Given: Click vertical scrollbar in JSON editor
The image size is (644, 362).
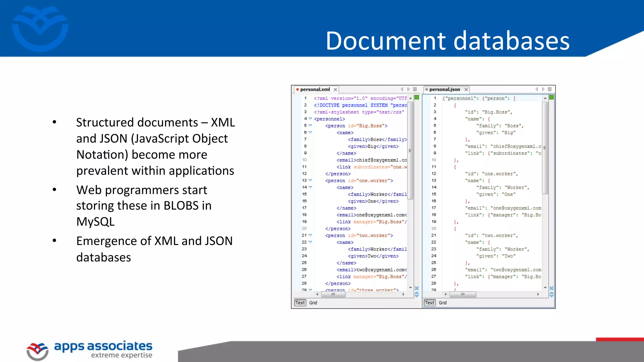Looking at the screenshot, I should click(x=545, y=148).
